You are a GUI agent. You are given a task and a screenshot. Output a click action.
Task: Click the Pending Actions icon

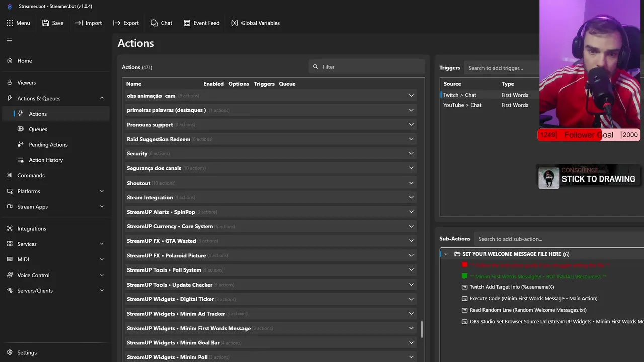tap(21, 145)
